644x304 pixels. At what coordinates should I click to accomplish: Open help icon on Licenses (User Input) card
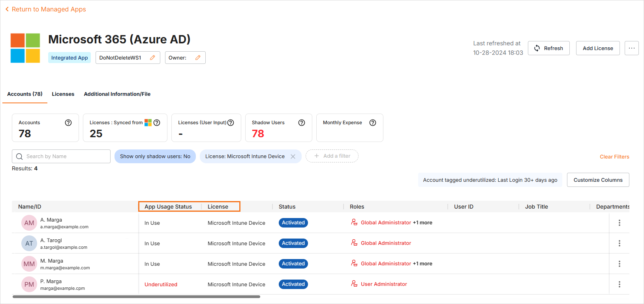pyautogui.click(x=231, y=123)
